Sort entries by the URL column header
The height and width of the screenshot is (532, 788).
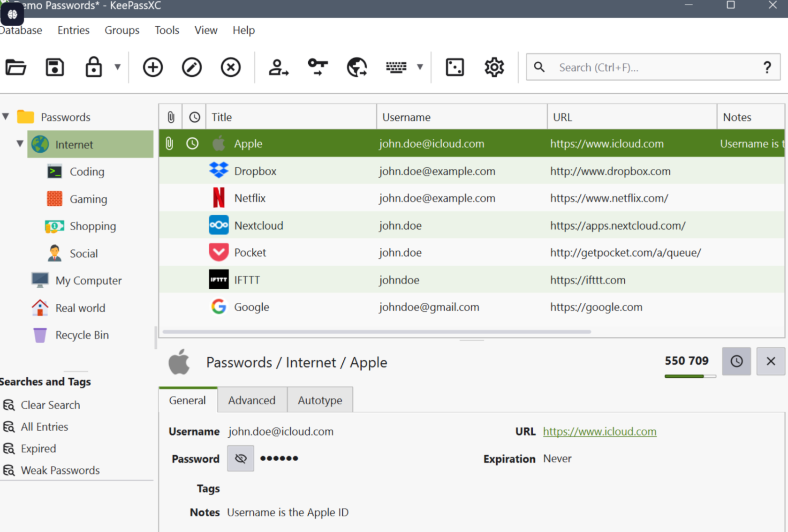[632, 117]
